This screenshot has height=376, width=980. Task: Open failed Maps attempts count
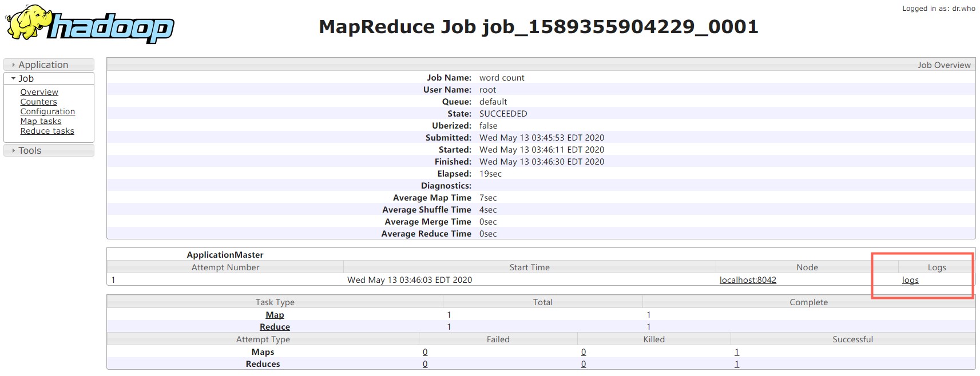425,352
